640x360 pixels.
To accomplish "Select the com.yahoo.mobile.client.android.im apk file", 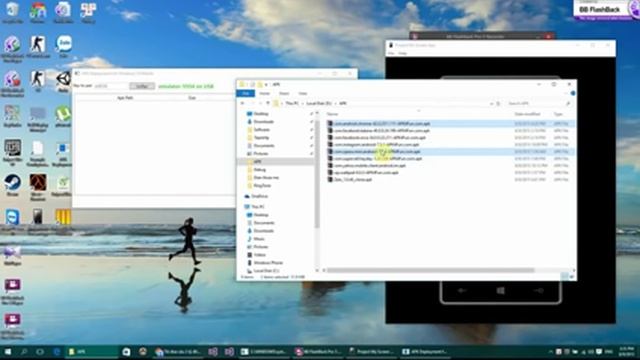I will coord(450,166).
